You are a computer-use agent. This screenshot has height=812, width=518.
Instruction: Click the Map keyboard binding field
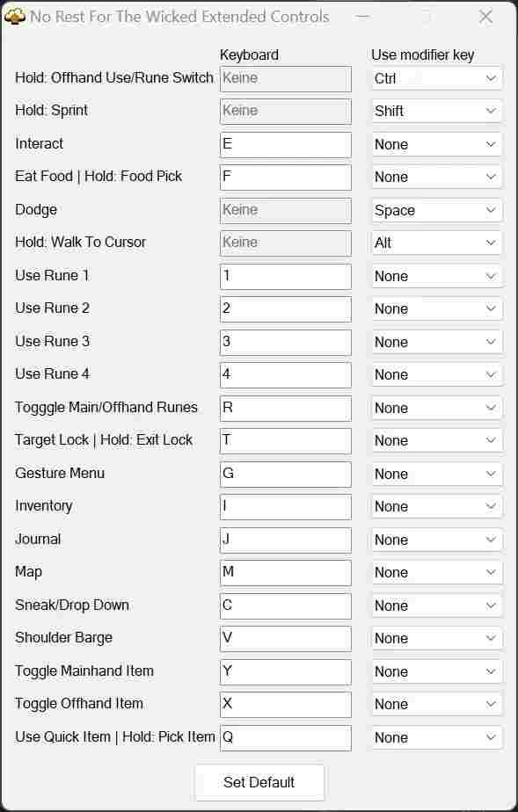pyautogui.click(x=286, y=573)
